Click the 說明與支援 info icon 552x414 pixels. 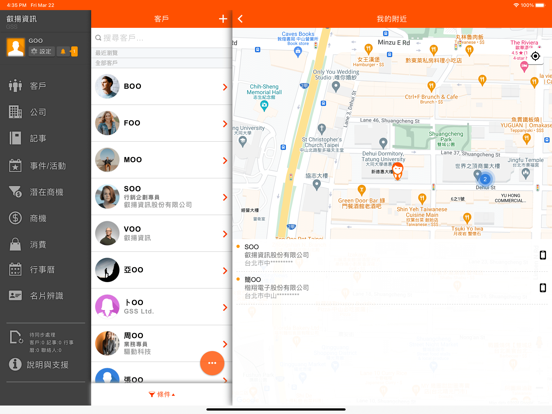click(15, 364)
